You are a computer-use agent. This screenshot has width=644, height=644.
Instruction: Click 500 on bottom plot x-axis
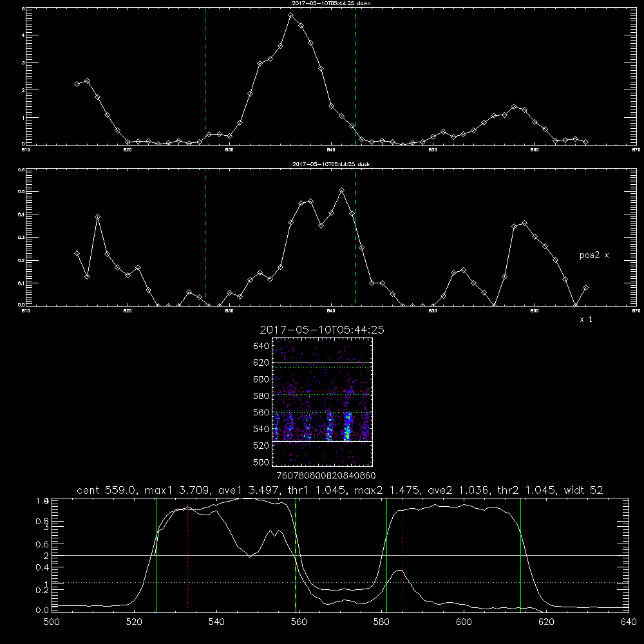52,622
